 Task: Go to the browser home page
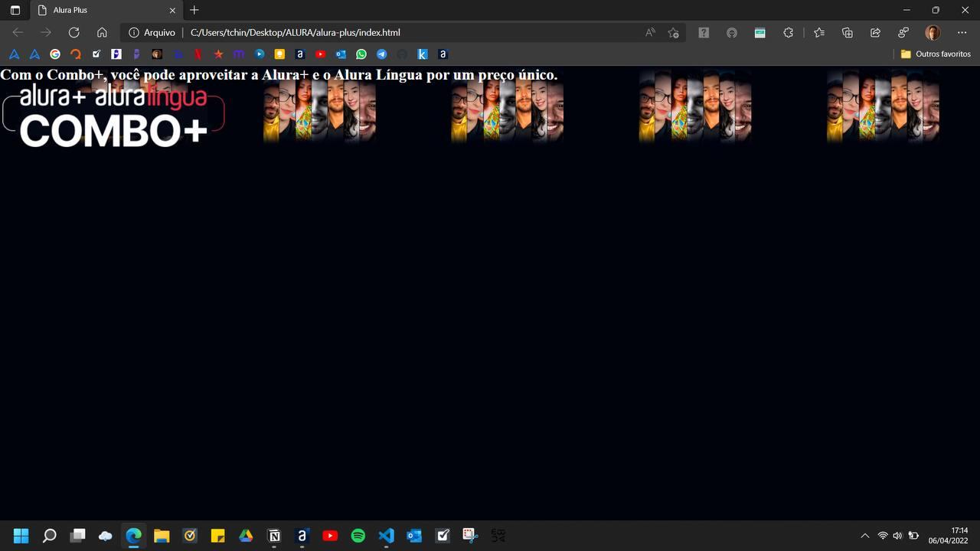point(102,32)
